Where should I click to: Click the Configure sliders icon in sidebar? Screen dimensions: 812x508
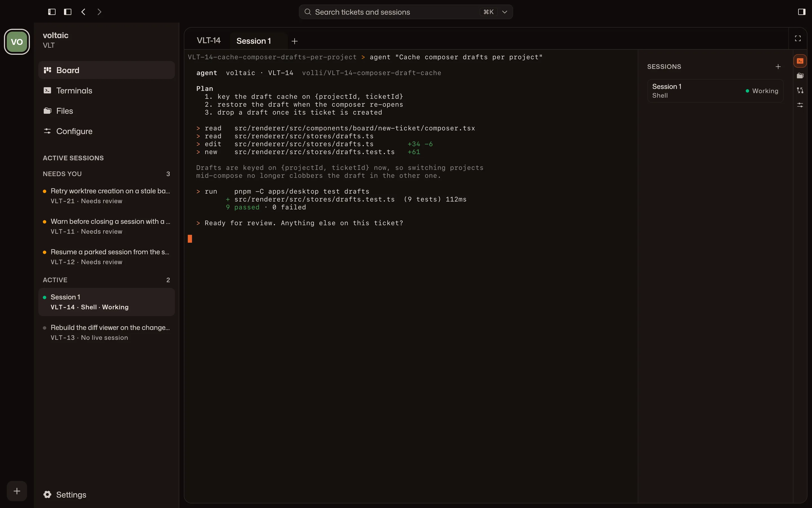point(47,131)
